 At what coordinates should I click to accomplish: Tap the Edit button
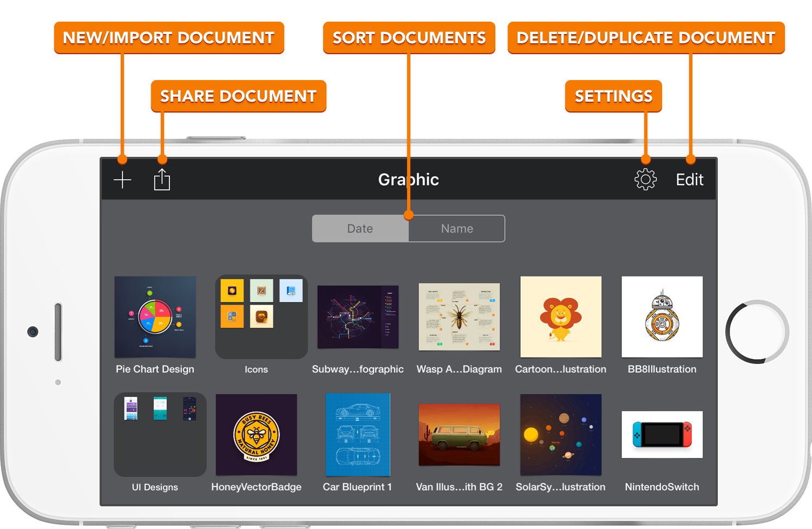click(690, 180)
